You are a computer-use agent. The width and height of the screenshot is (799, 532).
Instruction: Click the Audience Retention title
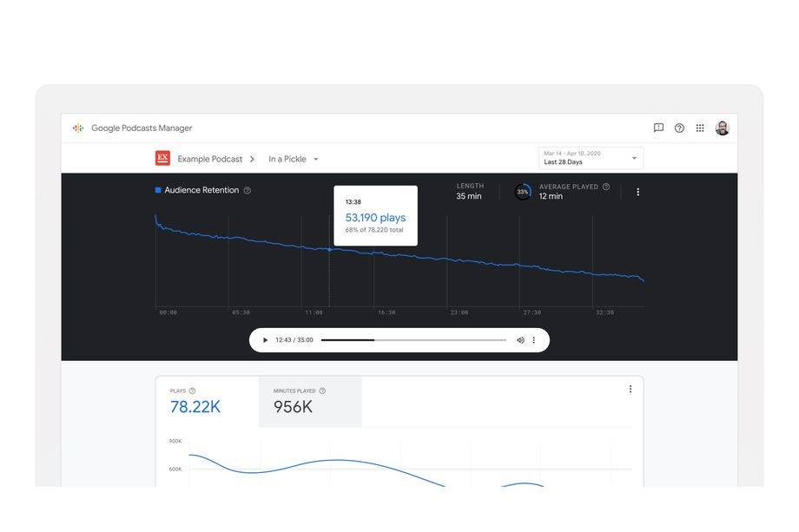201,190
